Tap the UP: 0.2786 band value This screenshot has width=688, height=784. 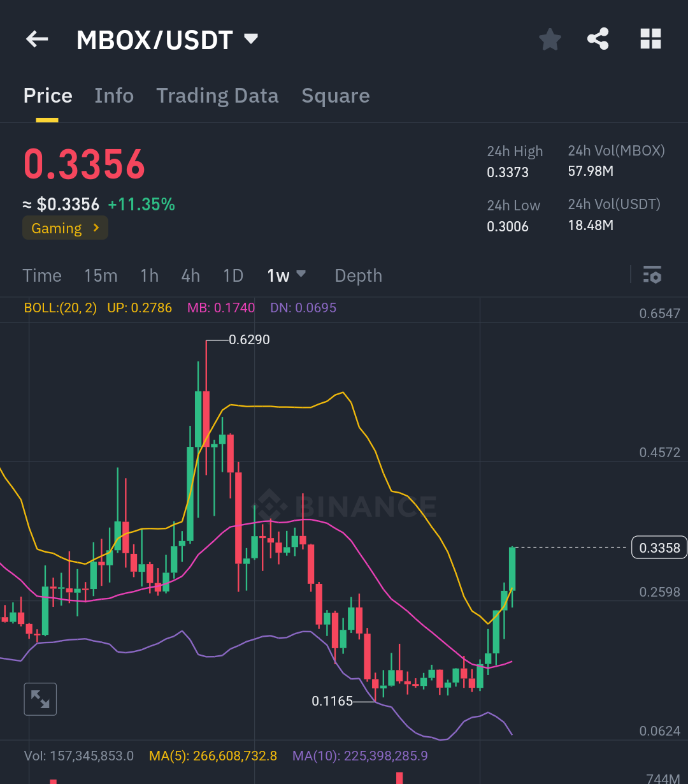pyautogui.click(x=140, y=308)
